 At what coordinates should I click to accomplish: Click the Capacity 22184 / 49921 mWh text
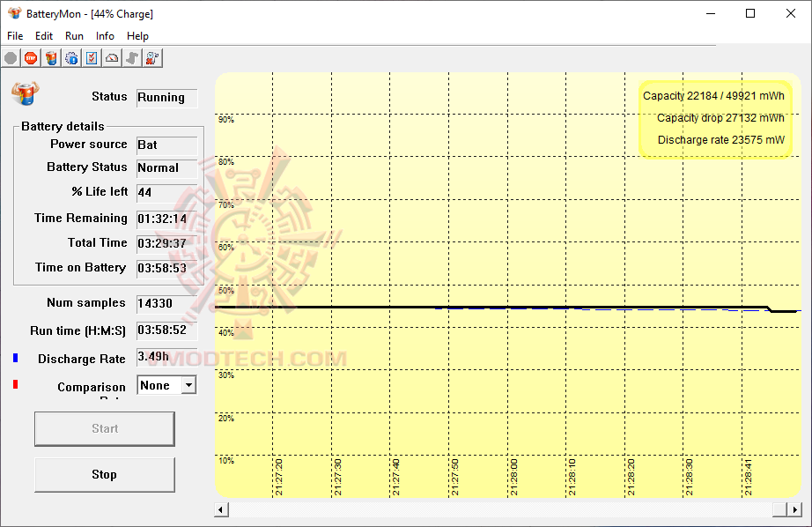click(713, 96)
